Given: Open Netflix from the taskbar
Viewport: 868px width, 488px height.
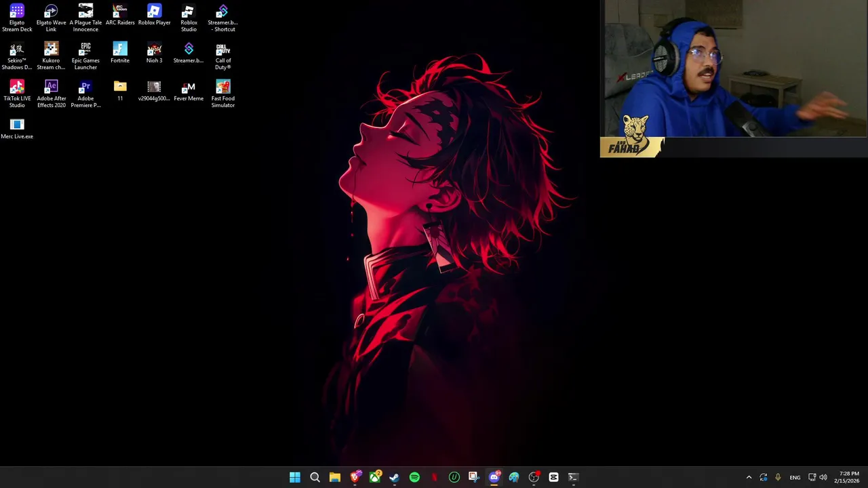Looking at the screenshot, I should click(434, 477).
